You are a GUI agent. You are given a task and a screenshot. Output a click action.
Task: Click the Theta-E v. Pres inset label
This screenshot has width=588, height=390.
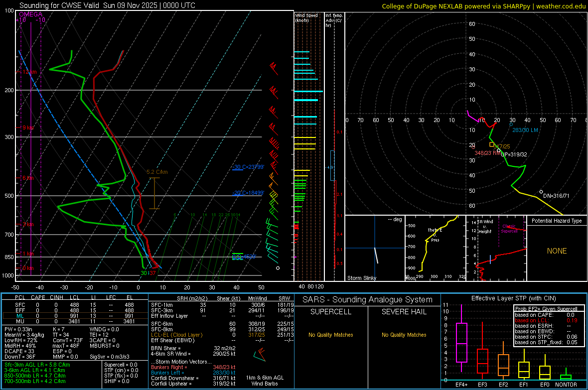click(x=435, y=235)
